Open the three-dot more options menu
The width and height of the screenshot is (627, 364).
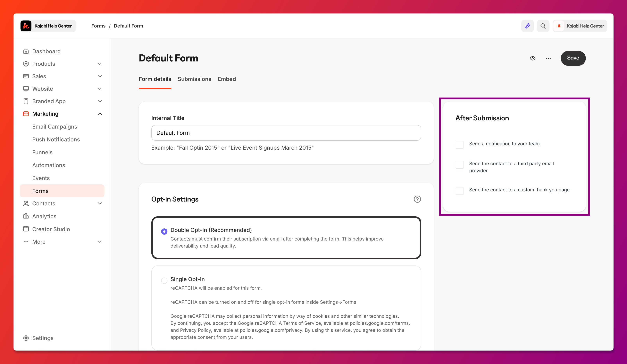[x=548, y=58]
